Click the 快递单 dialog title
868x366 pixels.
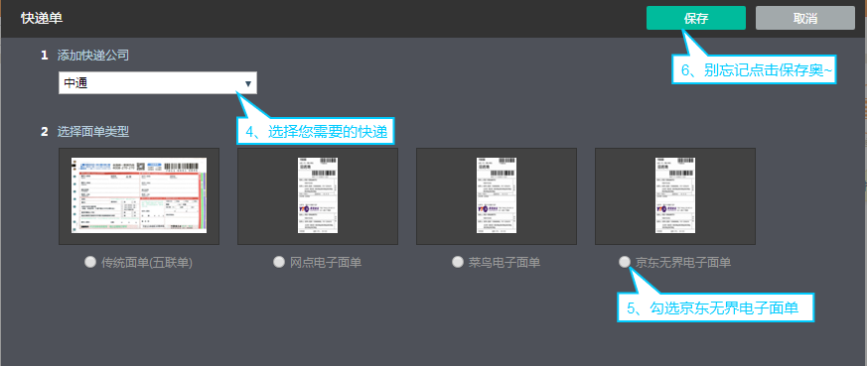coord(42,18)
